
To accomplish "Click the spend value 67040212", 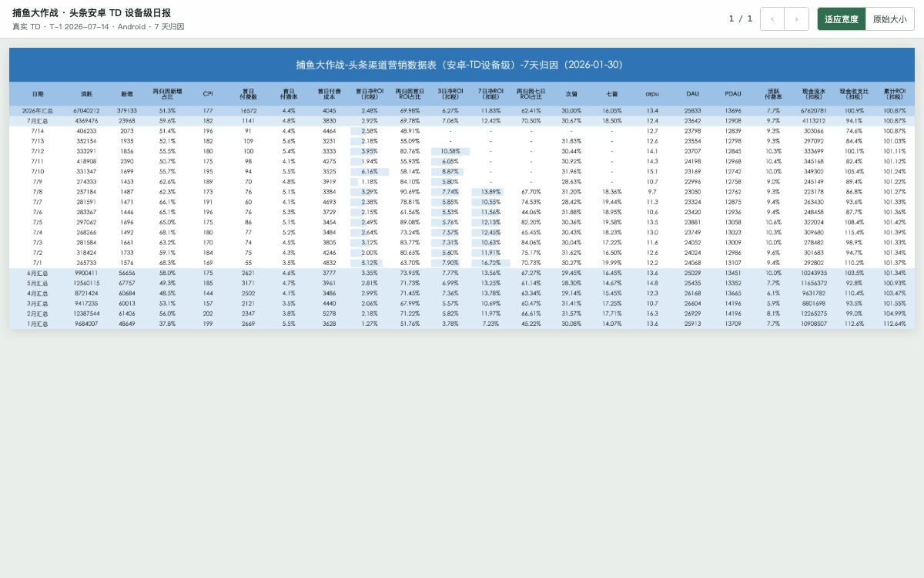I will tap(86, 111).
